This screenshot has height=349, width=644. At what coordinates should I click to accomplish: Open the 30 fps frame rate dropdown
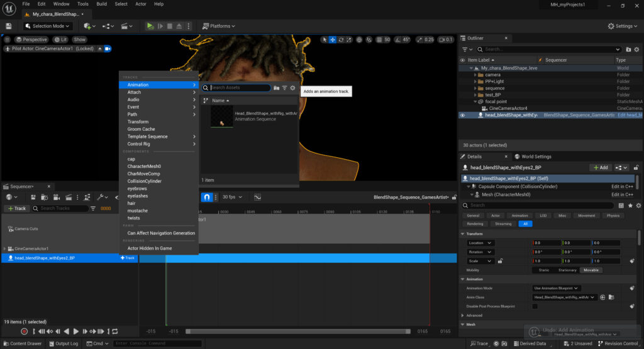coord(231,197)
